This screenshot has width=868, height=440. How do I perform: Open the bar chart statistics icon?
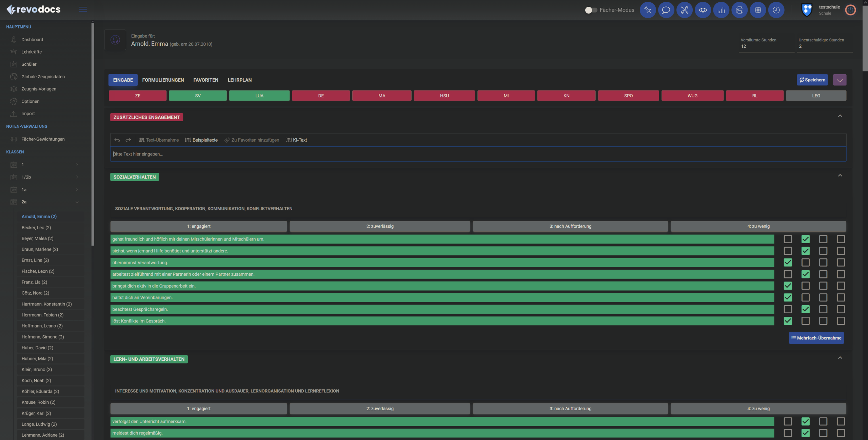click(x=721, y=10)
